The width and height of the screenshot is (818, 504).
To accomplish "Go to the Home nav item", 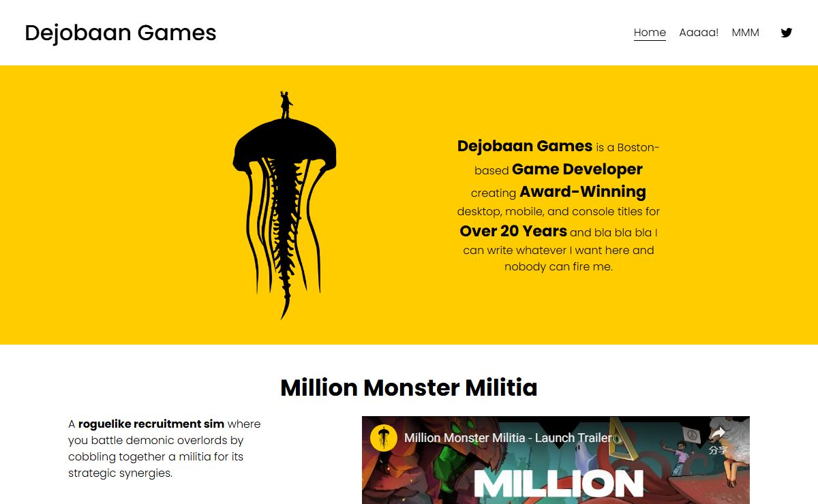I will click(x=650, y=33).
